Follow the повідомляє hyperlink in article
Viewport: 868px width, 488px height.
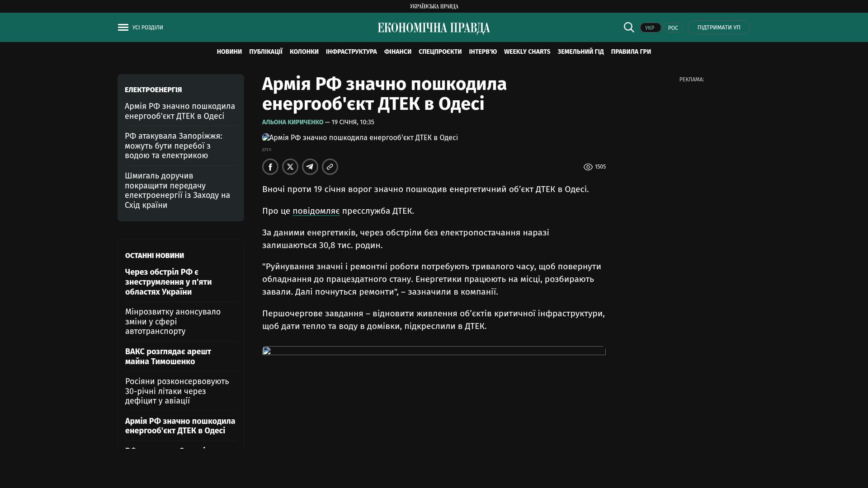pyautogui.click(x=316, y=211)
